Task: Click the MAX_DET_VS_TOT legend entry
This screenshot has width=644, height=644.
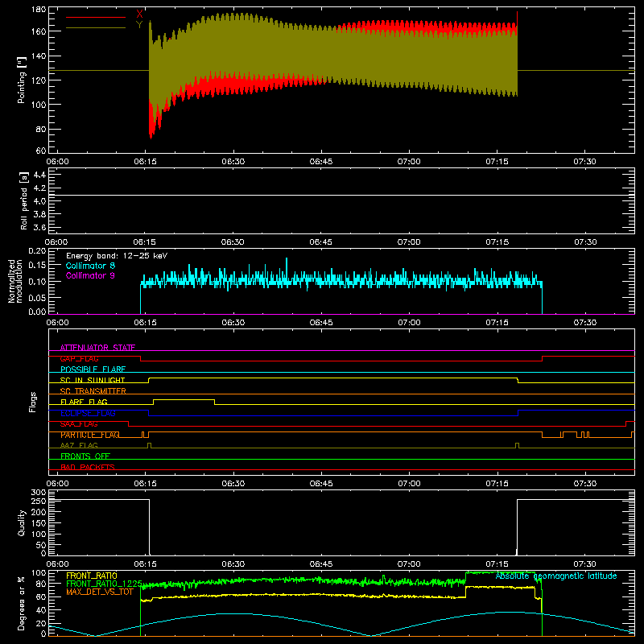Action: [x=100, y=592]
